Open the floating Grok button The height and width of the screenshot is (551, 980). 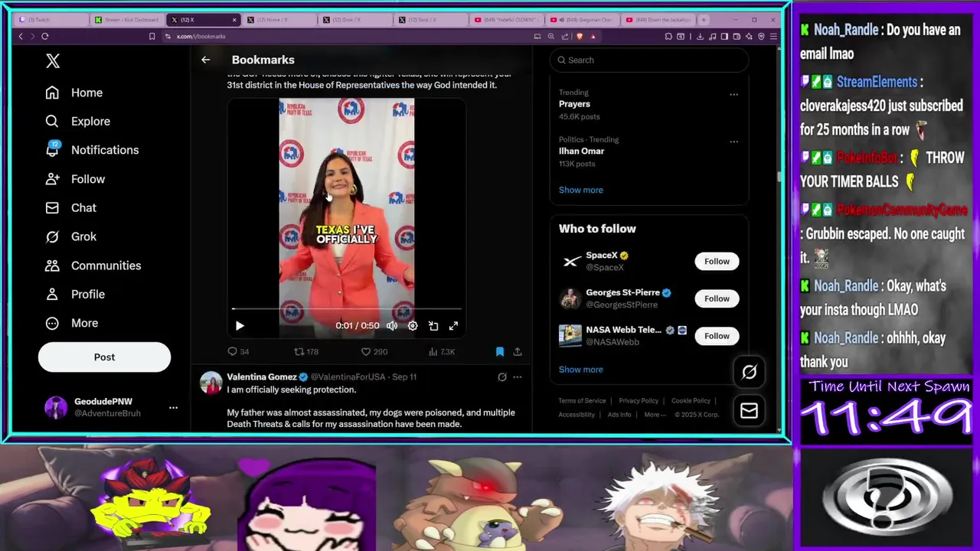coord(749,372)
